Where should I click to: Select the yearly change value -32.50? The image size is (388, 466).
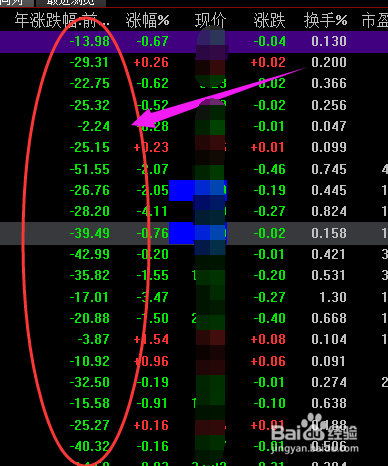click(90, 382)
